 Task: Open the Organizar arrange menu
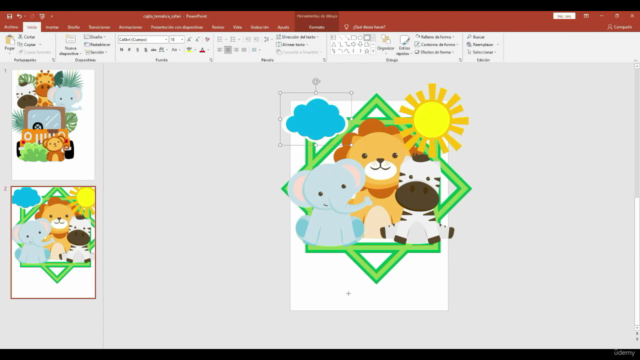coord(385,43)
